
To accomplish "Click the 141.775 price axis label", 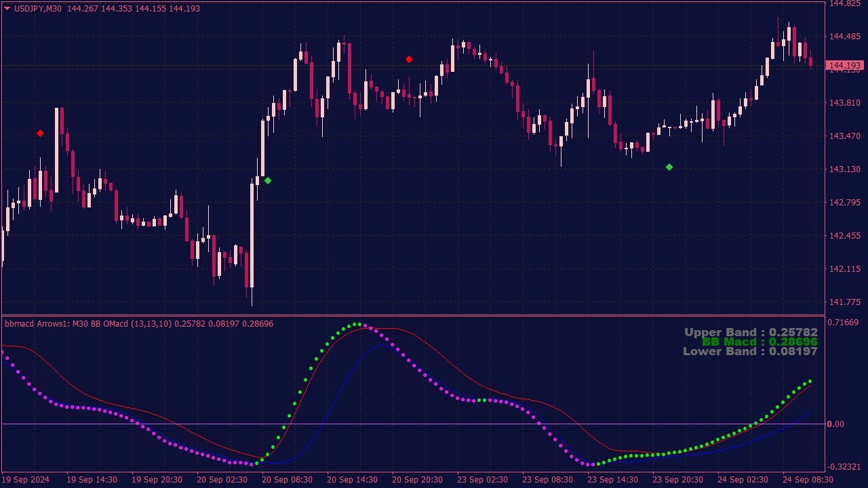I will [x=844, y=302].
